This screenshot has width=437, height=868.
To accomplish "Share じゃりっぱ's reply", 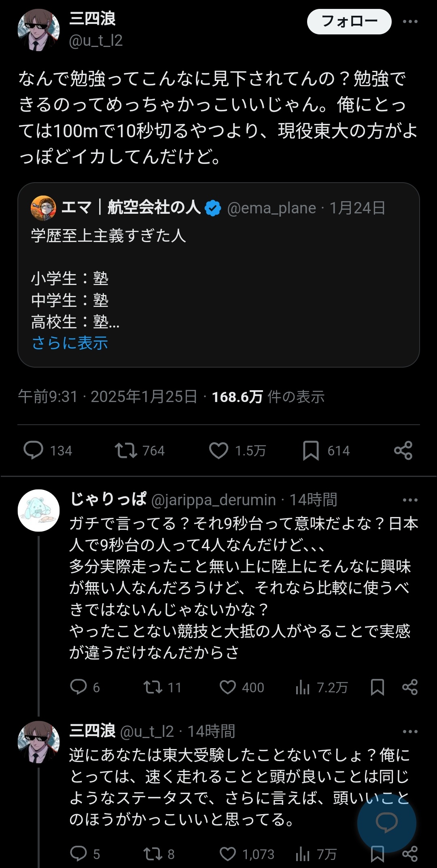I will [x=410, y=687].
